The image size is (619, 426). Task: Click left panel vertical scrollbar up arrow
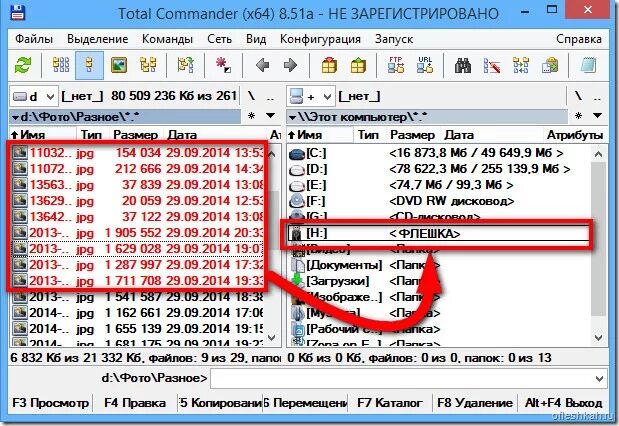[x=272, y=154]
